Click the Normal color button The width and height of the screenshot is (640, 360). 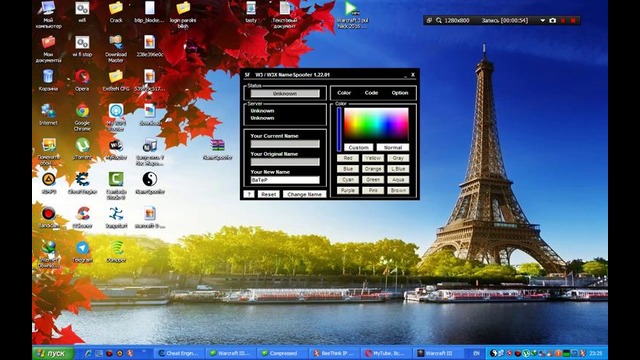point(393,147)
